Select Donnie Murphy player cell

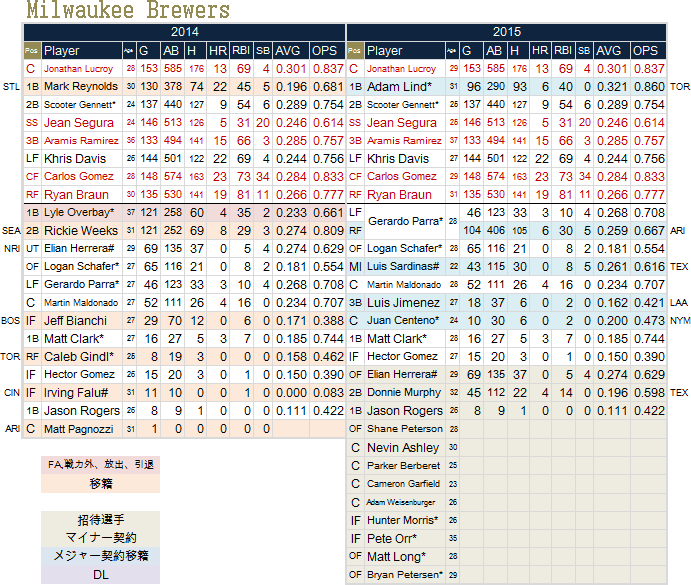point(404,392)
